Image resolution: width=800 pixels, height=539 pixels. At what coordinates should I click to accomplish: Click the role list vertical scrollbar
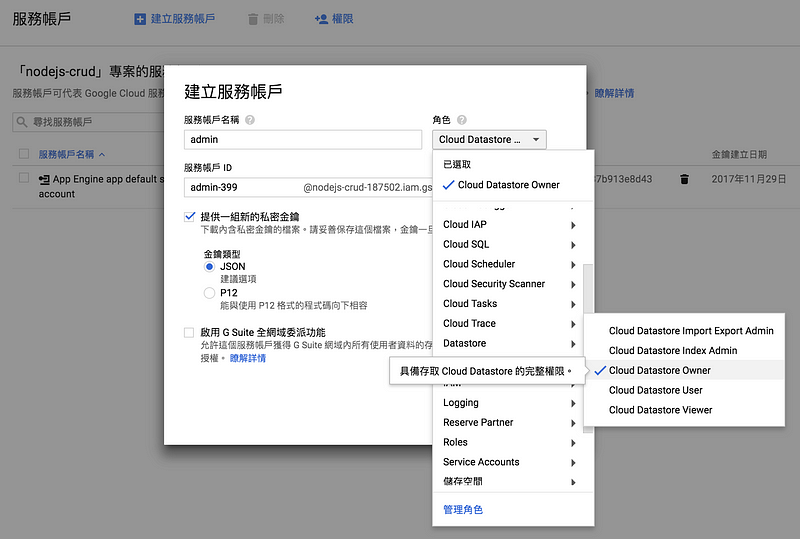click(x=588, y=347)
